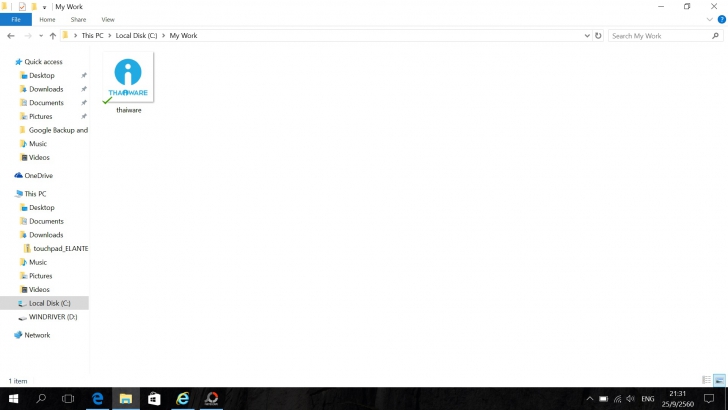
Task: Open Desktop under This PC
Action: 42,208
